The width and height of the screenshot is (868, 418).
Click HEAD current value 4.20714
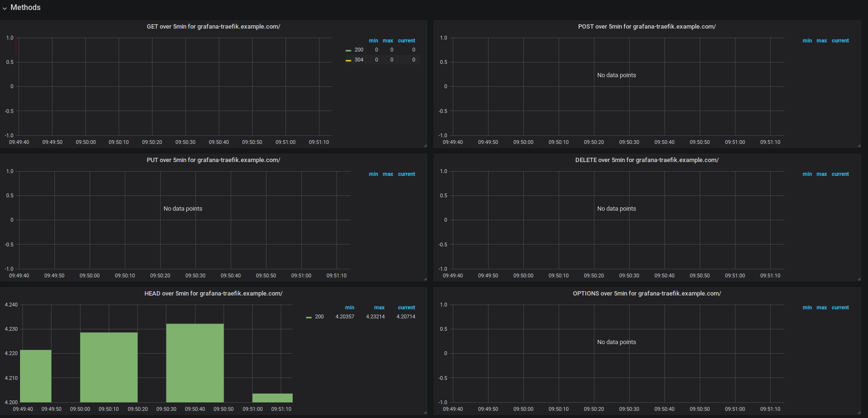pos(406,317)
